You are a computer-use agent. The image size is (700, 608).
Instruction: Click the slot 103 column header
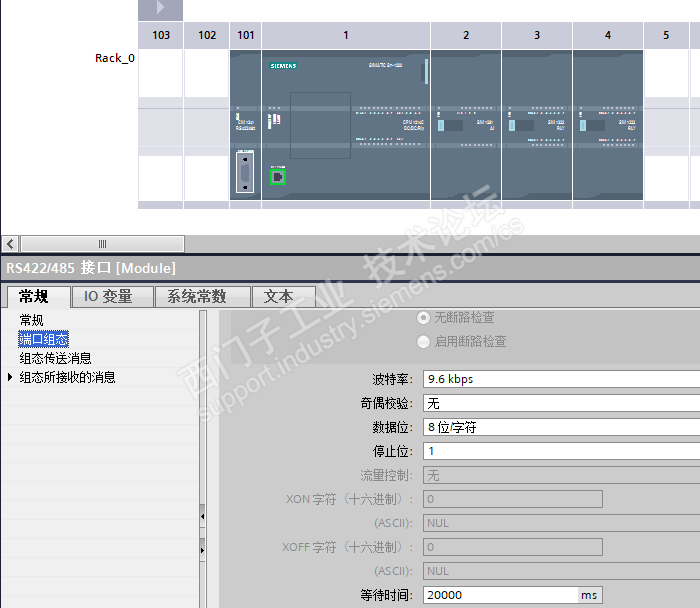coord(161,35)
